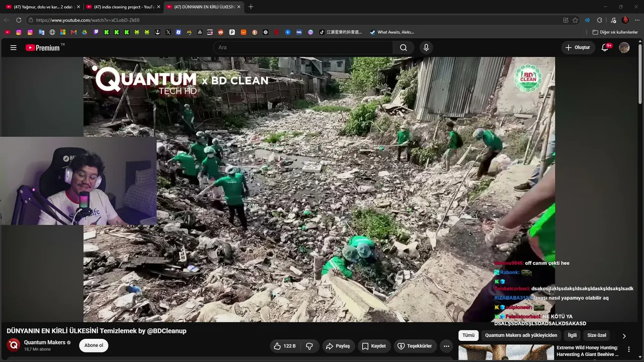Viewport: 644px width, 362px height.
Task: Click the video player to pause
Action: [x=319, y=189]
